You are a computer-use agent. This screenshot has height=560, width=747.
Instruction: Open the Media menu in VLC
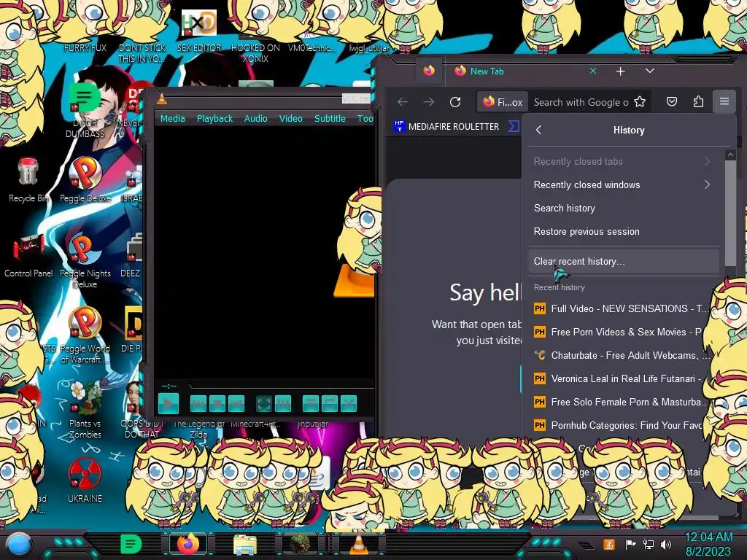[x=172, y=119]
